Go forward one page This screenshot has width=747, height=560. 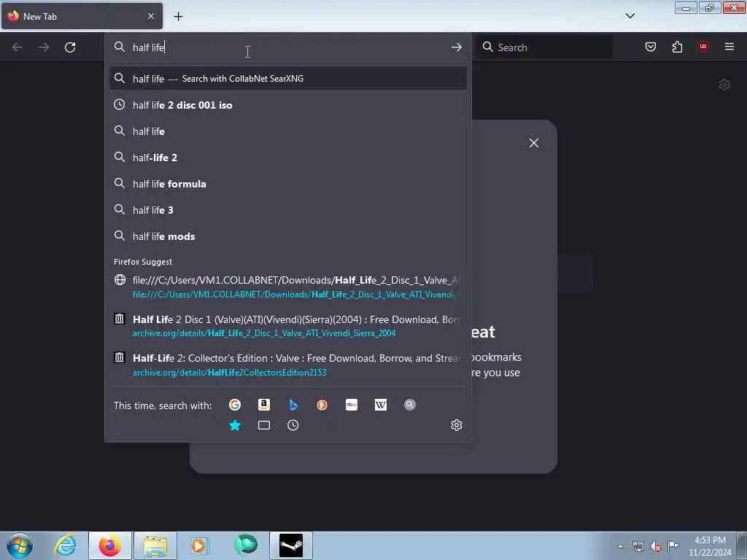44,47
